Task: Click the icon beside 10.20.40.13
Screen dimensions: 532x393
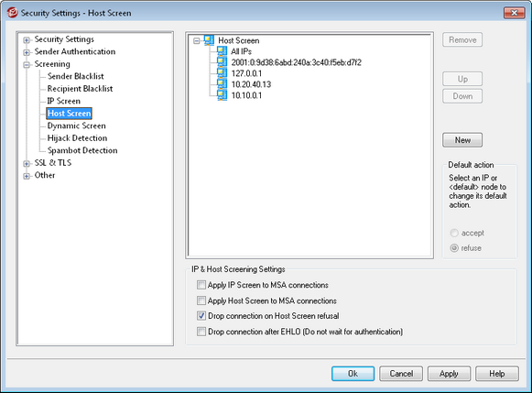Action: (222, 84)
